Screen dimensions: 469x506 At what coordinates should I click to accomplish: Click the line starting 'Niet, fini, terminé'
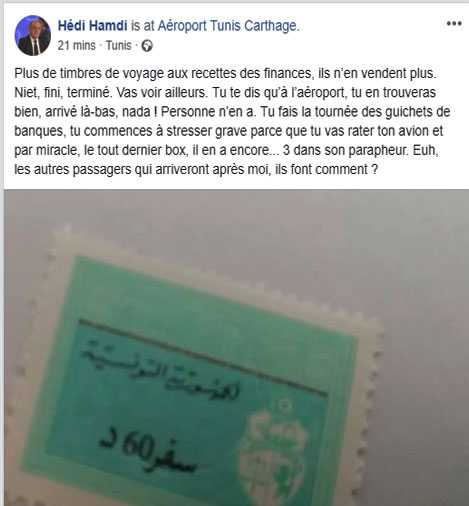[225, 93]
